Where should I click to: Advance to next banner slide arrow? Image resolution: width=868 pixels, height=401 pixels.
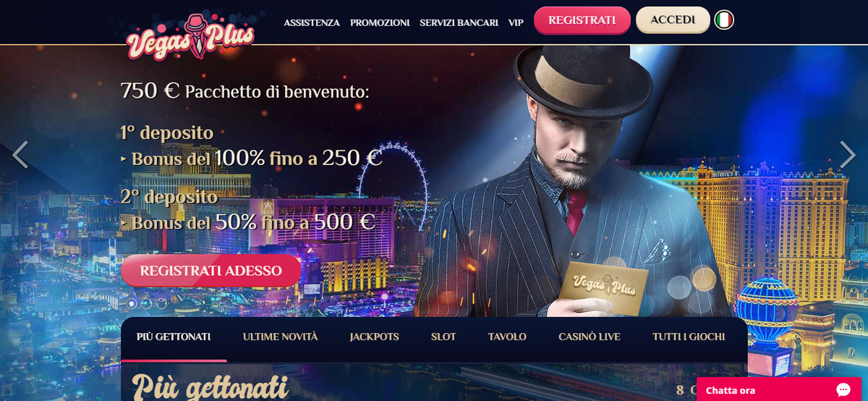coord(847,154)
